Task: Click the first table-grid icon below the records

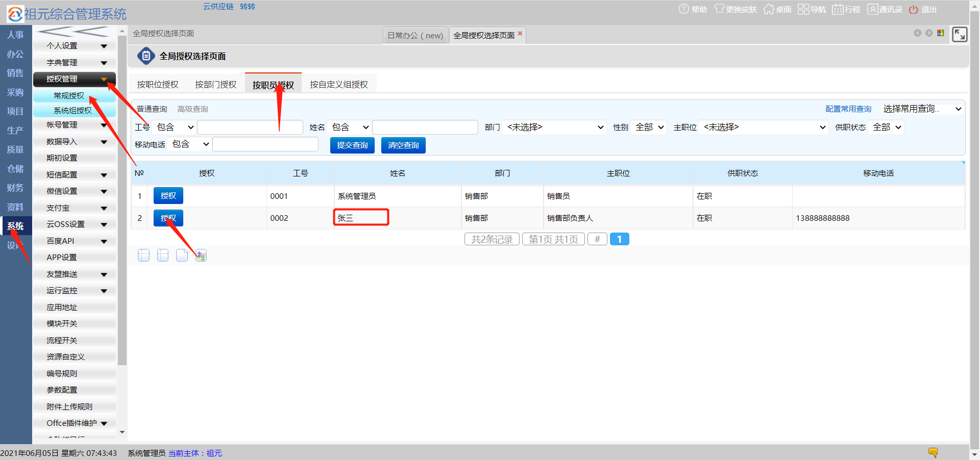Action: click(143, 255)
